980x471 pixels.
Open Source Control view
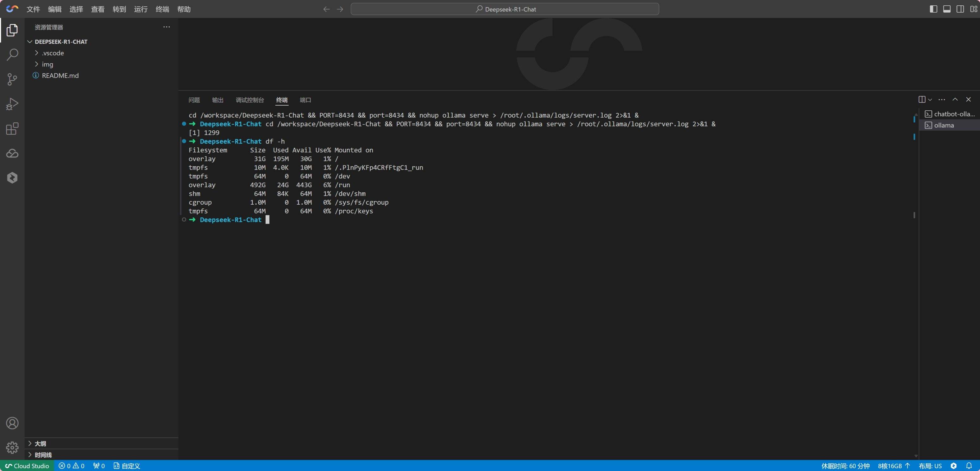pyautogui.click(x=12, y=79)
